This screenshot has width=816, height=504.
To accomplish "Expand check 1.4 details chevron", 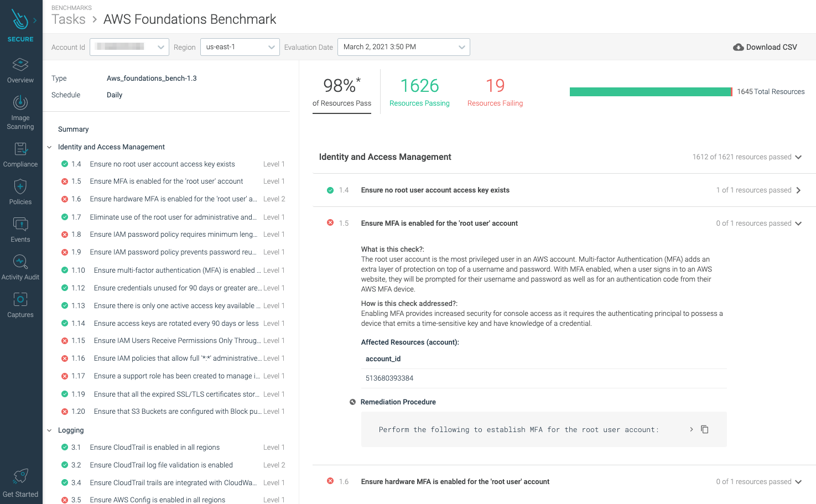I will click(798, 190).
